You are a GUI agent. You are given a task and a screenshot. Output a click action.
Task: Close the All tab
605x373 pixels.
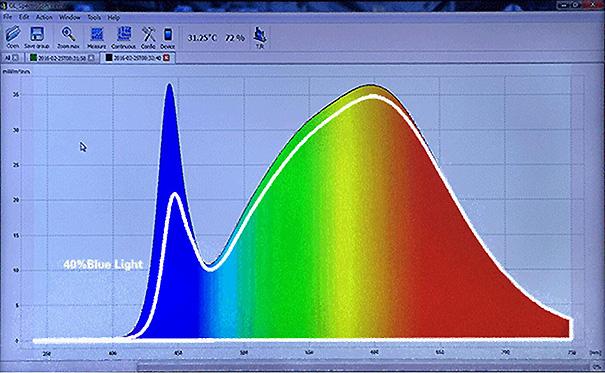[x=15, y=58]
